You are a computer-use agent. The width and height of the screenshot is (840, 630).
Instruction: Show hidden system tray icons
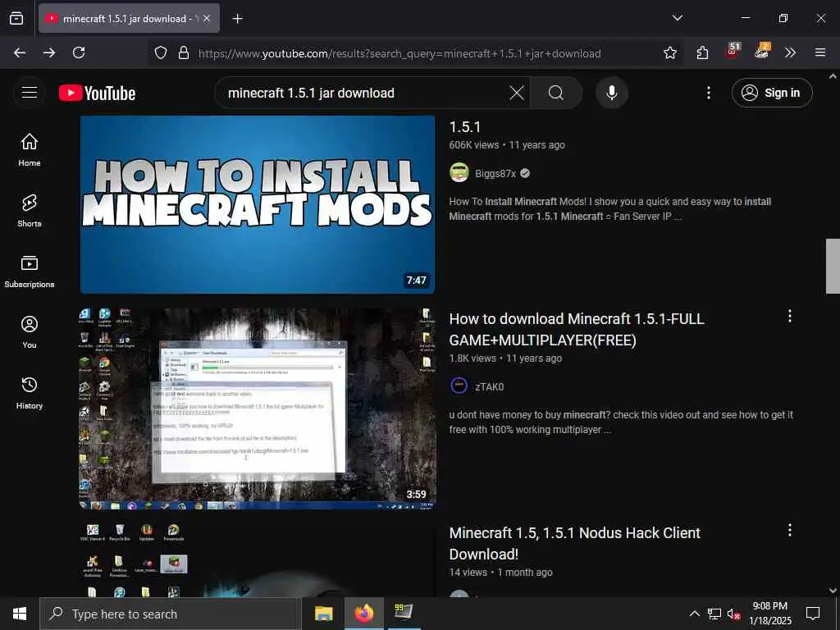tap(694, 614)
